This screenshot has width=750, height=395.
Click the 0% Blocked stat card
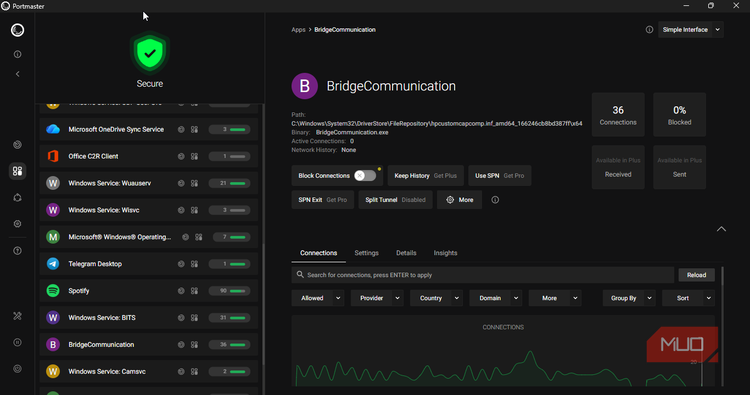click(679, 115)
